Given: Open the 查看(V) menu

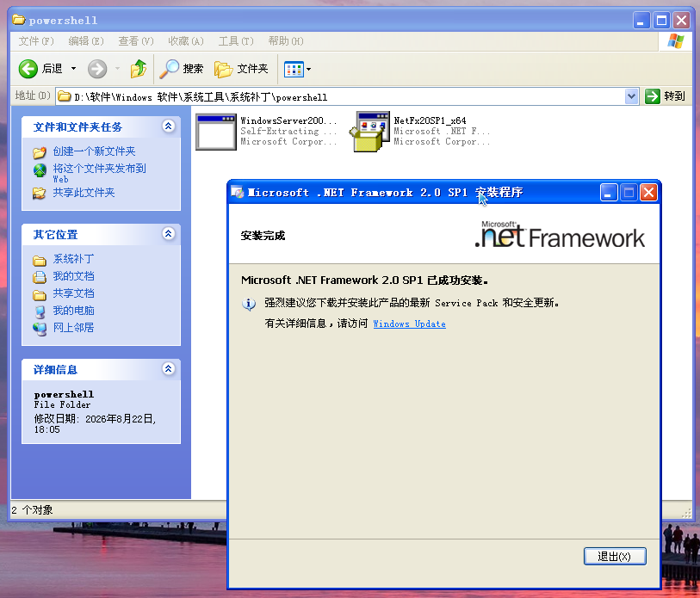Looking at the screenshot, I should tap(136, 41).
